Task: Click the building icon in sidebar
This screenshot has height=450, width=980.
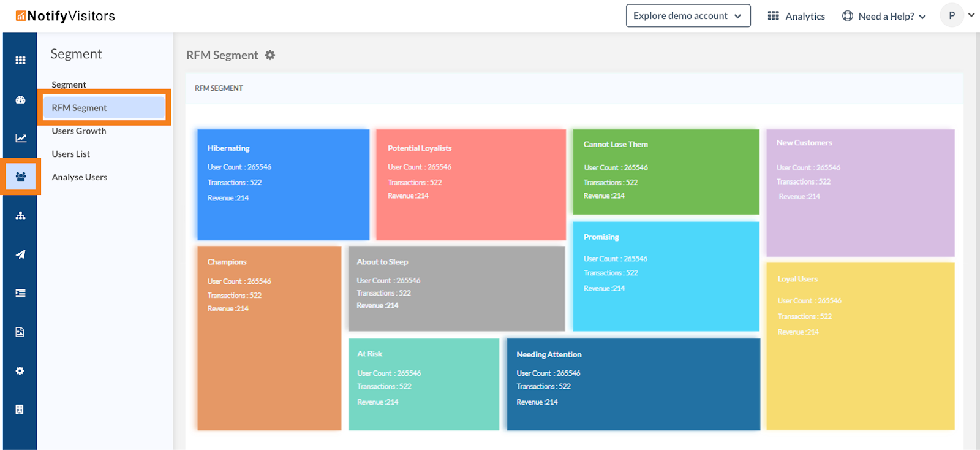Action: [20, 410]
